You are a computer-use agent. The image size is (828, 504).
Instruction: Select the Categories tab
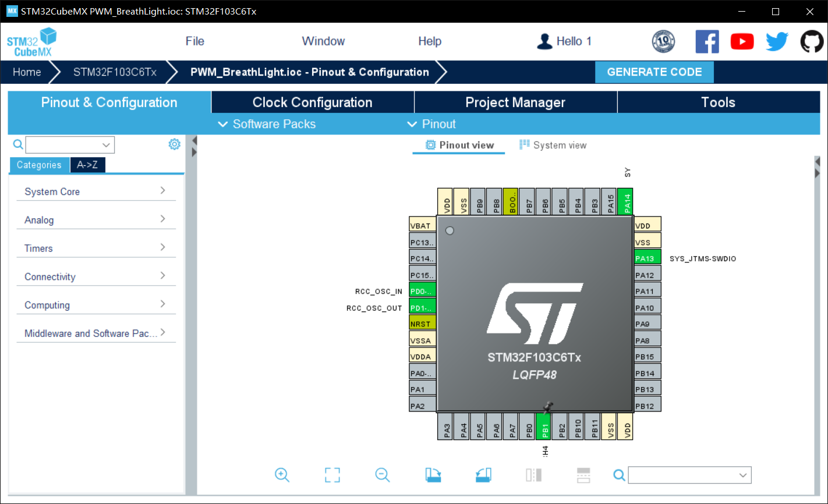[x=39, y=165]
